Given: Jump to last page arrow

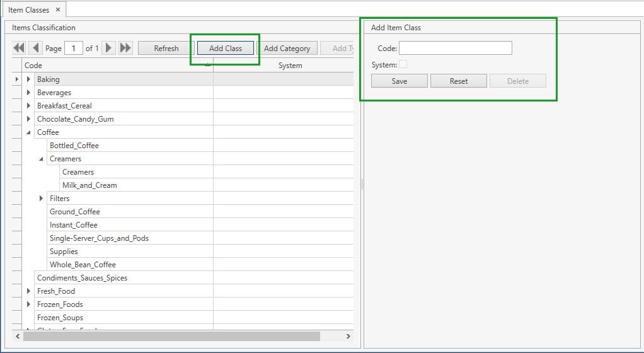Looking at the screenshot, I should click(125, 48).
